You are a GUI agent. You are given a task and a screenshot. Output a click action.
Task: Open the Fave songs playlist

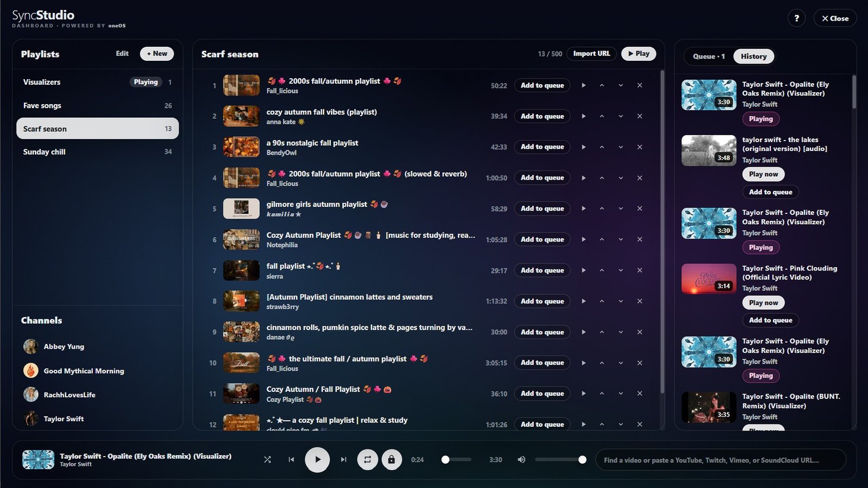tap(98, 105)
